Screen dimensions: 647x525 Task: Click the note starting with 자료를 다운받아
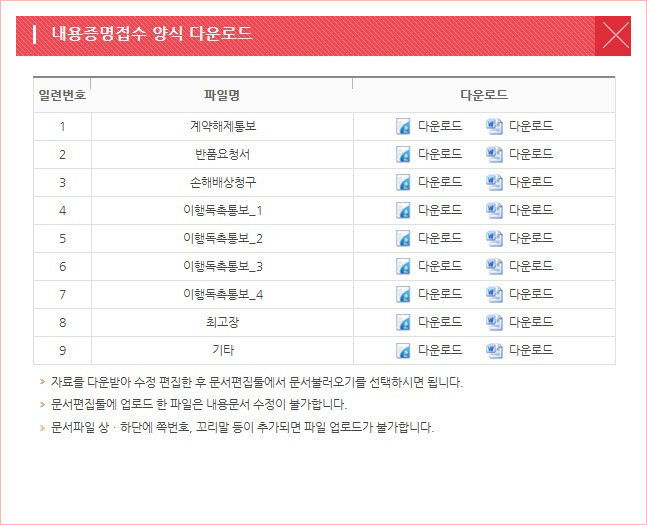(x=257, y=382)
